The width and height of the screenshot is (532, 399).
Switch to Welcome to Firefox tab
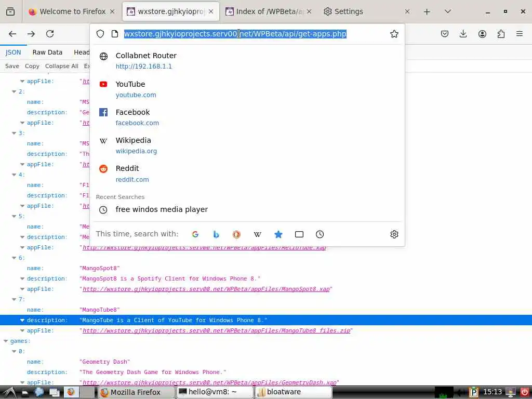coord(72,11)
